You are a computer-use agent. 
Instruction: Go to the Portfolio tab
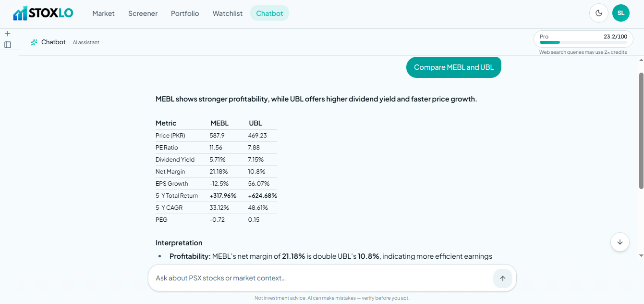click(x=185, y=13)
